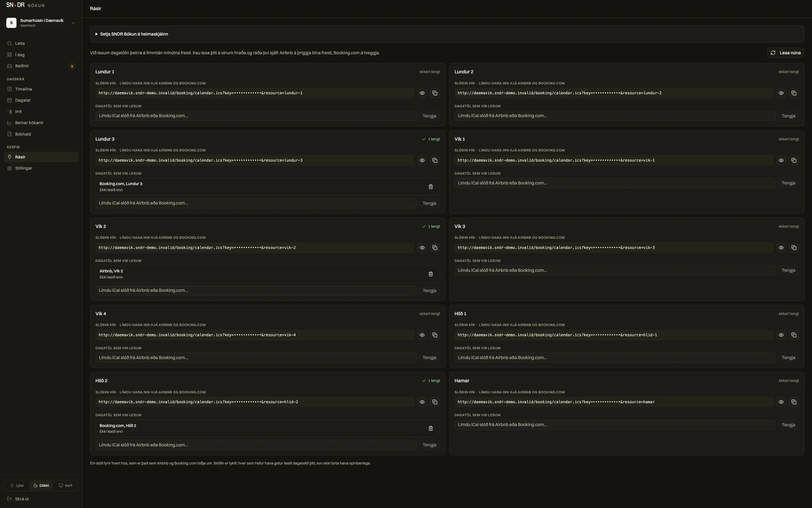The image size is (812, 508).
Task: Copy the Vík 3 calendar URL
Action: tap(794, 248)
